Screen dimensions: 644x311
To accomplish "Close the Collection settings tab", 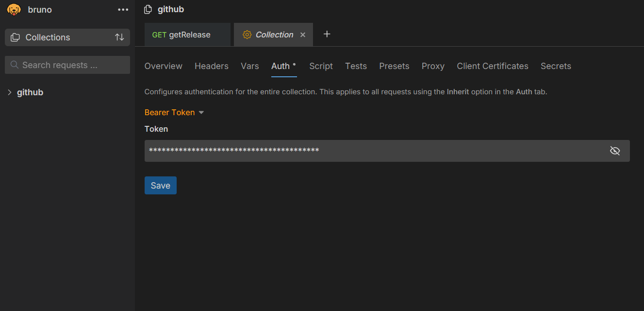I will [303, 35].
